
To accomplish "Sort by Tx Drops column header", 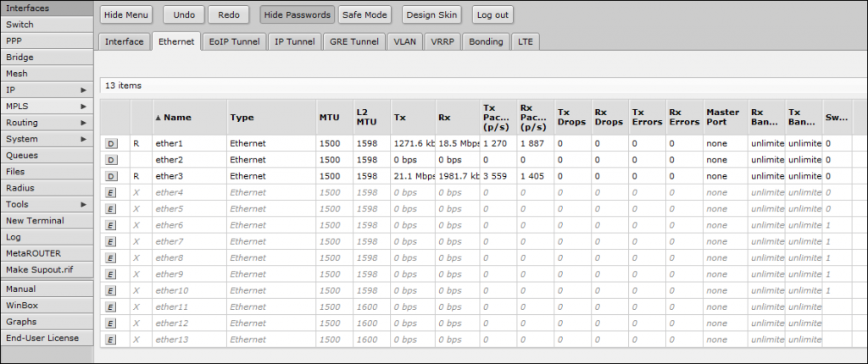I will [572, 118].
